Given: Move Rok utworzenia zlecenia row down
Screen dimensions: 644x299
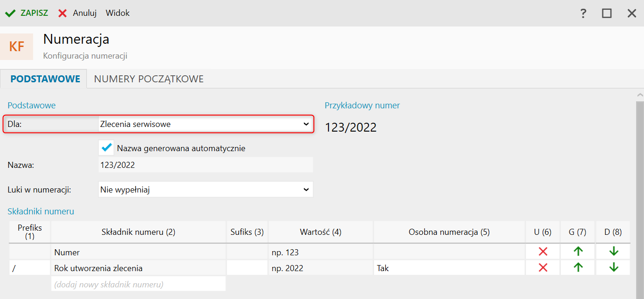Looking at the screenshot, I should [613, 268].
